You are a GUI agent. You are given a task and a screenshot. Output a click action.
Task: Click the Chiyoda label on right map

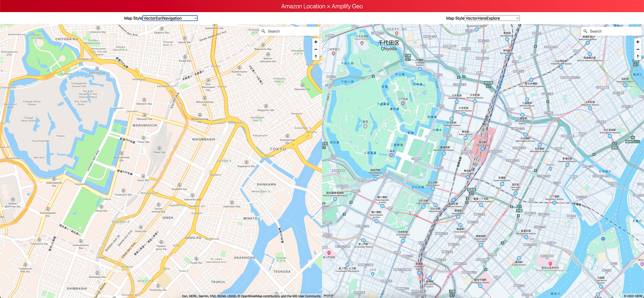389,49
